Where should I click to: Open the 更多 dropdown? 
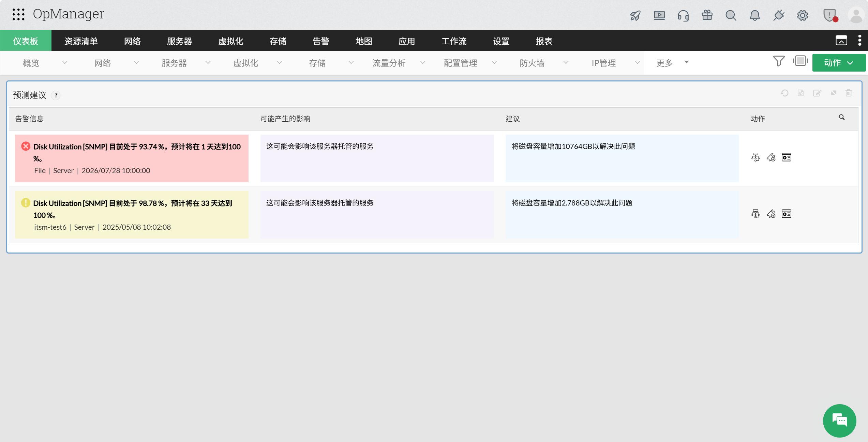click(x=673, y=63)
